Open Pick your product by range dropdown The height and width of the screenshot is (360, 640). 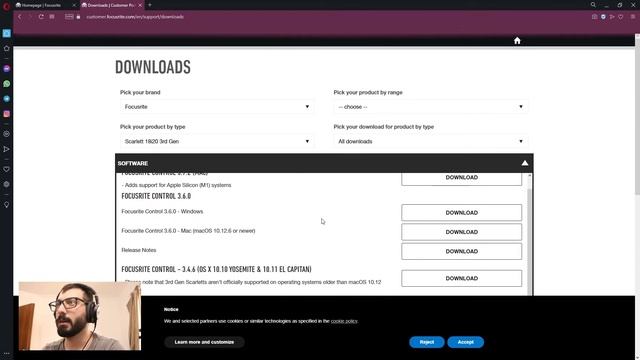click(x=431, y=107)
